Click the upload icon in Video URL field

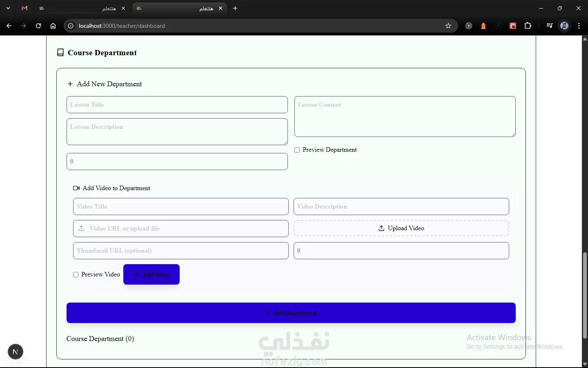click(81, 228)
